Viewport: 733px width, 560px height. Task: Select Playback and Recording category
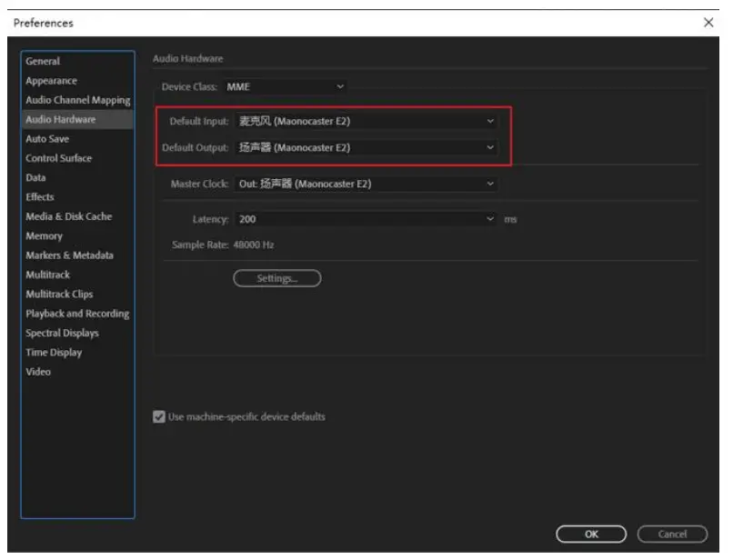tap(77, 314)
